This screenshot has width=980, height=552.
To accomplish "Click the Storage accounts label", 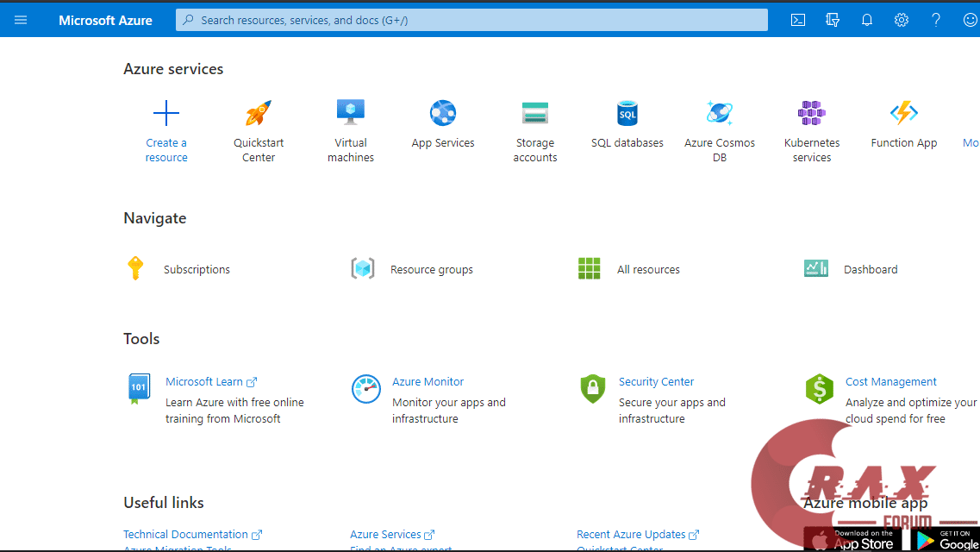I will [x=535, y=150].
